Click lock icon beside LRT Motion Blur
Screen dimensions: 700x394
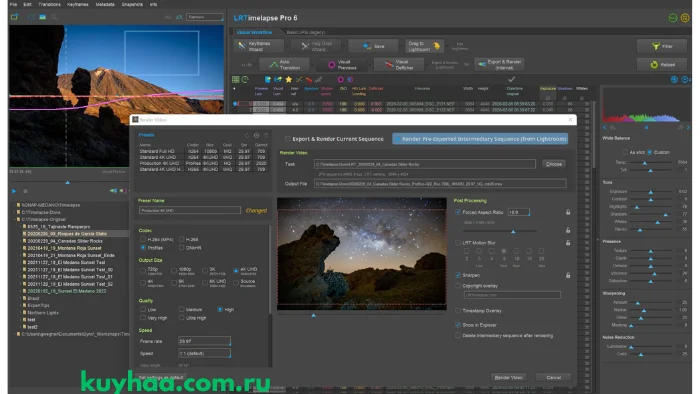click(x=568, y=243)
